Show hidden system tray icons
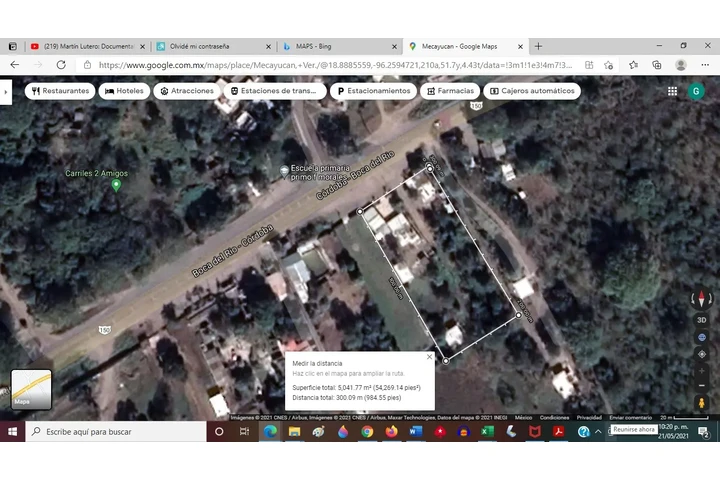 tap(598, 432)
